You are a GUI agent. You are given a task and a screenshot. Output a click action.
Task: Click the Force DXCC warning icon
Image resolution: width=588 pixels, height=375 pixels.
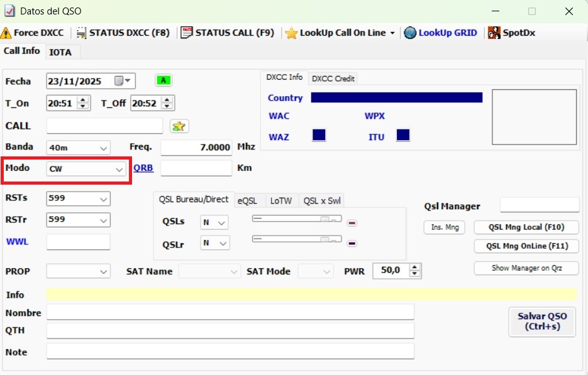[x=6, y=33]
